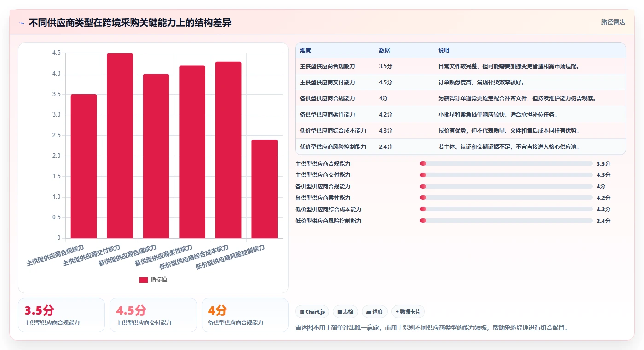The image size is (644, 350).
Task: Click the footer note starting 雷达图不用于
Action: tap(431, 328)
